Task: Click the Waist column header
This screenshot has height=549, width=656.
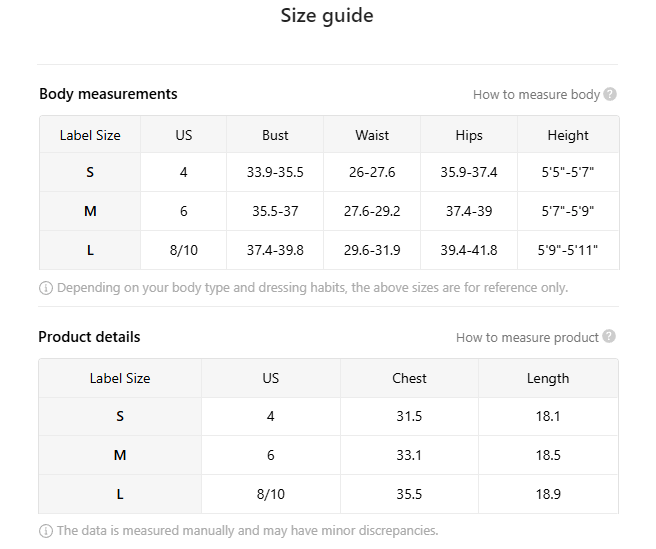Action: click(x=372, y=135)
